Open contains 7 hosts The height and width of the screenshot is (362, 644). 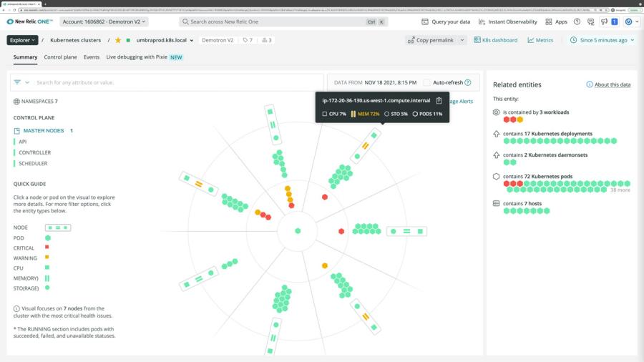point(522,204)
